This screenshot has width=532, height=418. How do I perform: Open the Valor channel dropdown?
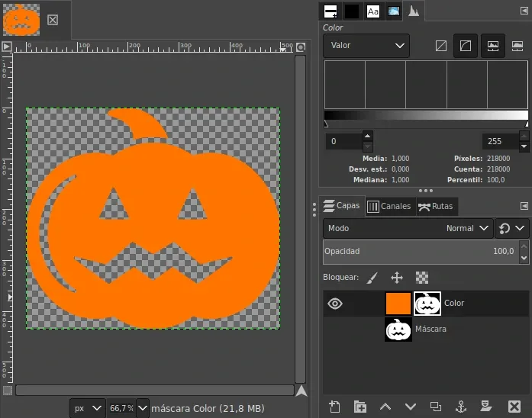click(366, 46)
